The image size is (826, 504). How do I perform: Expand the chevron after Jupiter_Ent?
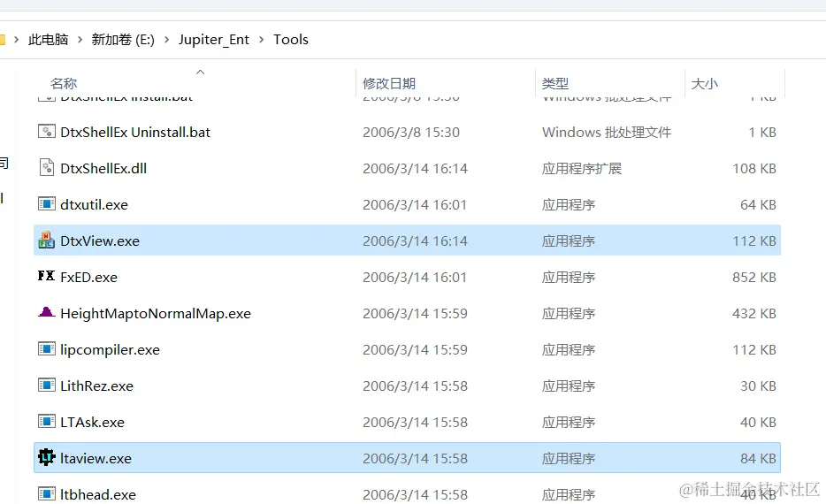pos(261,40)
